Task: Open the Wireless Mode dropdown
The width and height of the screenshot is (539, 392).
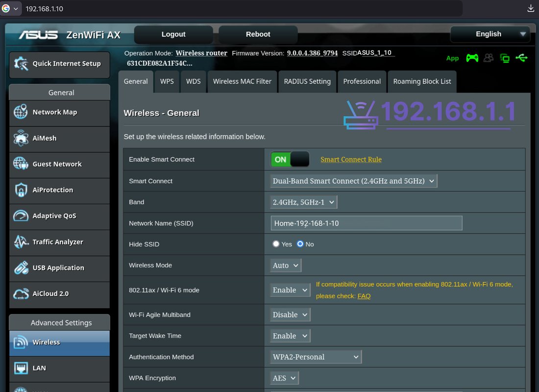Action: (x=286, y=265)
